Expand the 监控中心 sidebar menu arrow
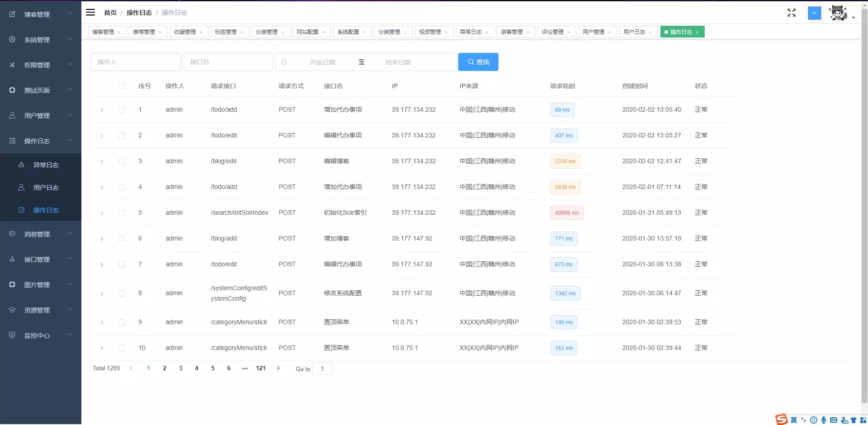The image size is (868, 425). click(70, 335)
